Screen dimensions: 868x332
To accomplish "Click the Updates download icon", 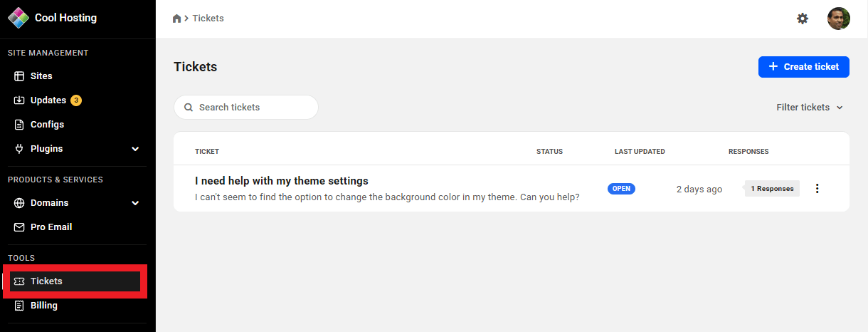I will pos(19,100).
